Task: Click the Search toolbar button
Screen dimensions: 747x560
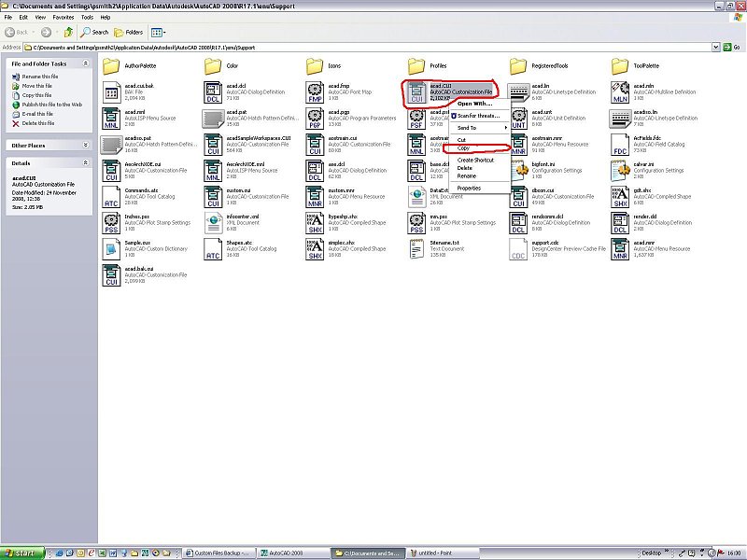Action: [94, 33]
